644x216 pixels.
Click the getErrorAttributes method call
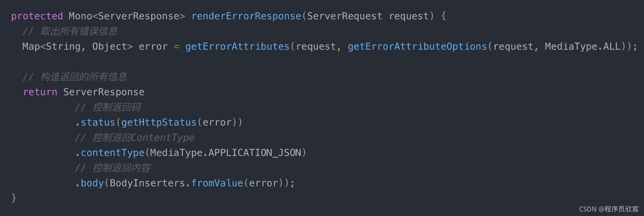pyautogui.click(x=237, y=47)
